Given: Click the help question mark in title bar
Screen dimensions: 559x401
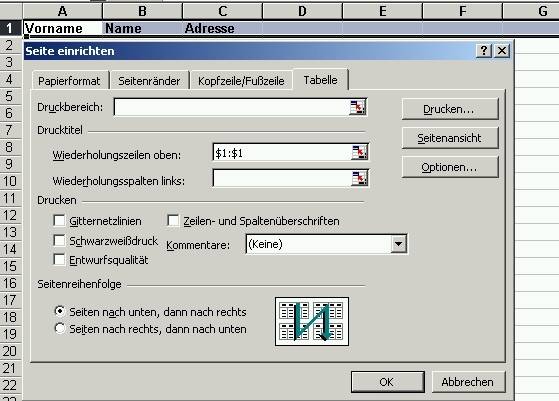Looking at the screenshot, I should [484, 51].
